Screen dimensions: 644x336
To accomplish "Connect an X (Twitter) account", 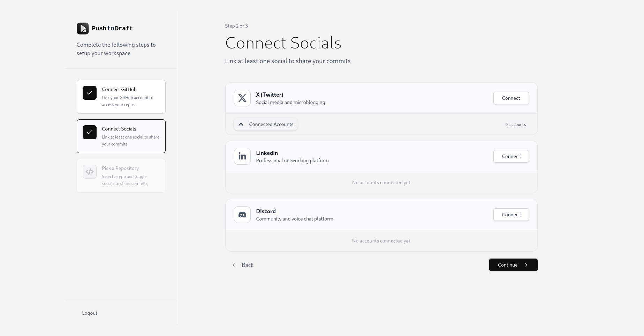I will pyautogui.click(x=511, y=98).
